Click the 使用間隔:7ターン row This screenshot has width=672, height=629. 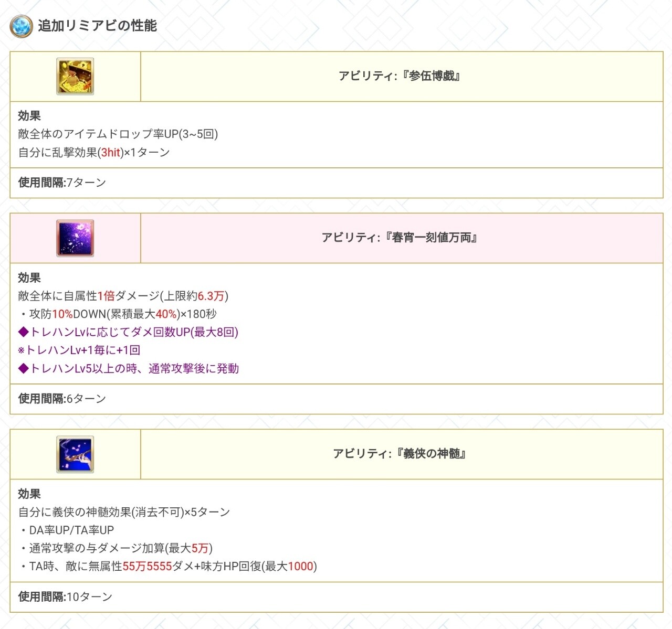(x=62, y=183)
